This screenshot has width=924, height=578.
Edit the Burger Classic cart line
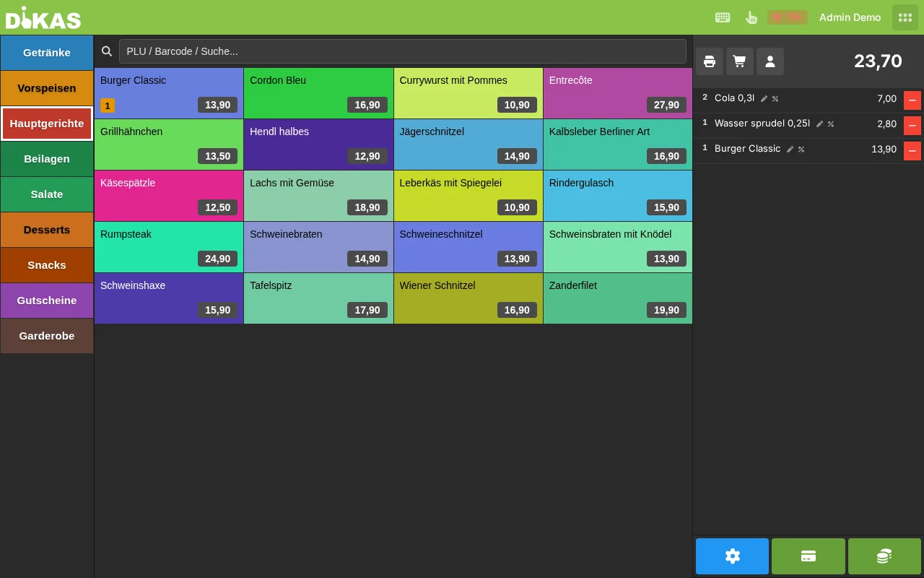(x=790, y=150)
